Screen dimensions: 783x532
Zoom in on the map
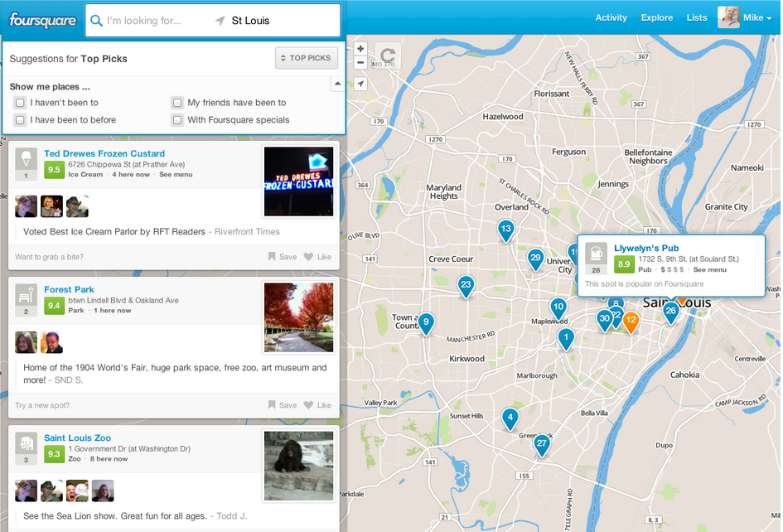[360, 49]
